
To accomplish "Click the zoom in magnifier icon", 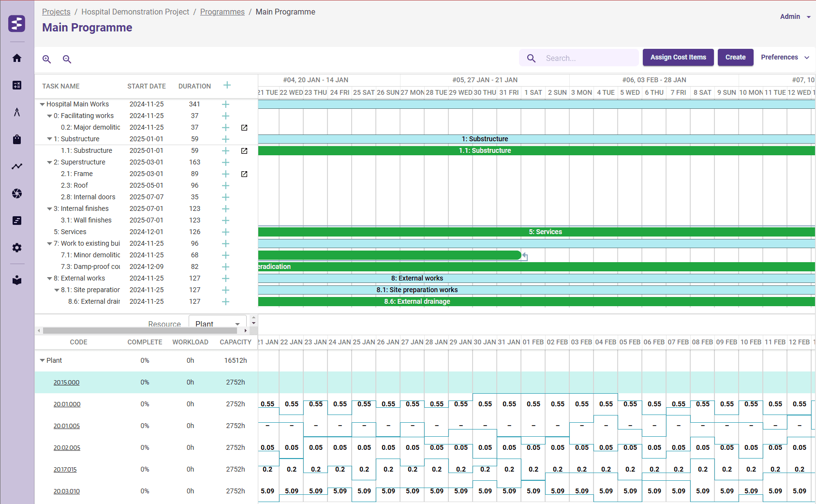I will point(47,59).
